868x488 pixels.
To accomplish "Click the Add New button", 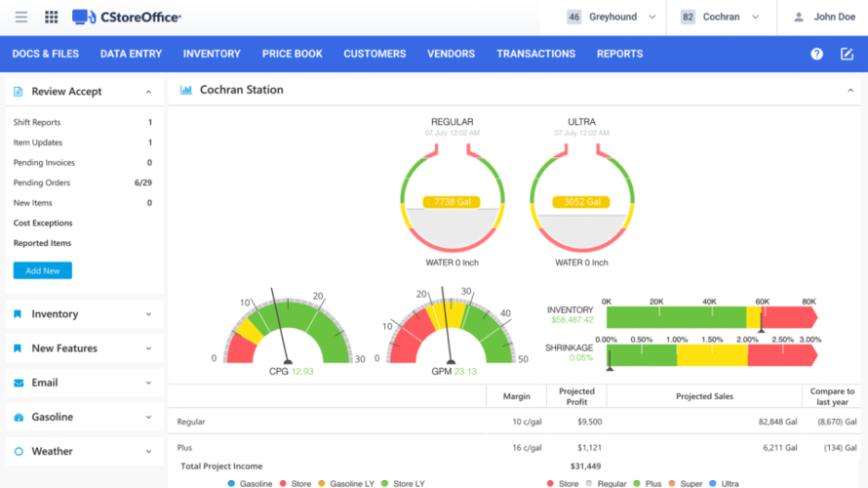I will point(42,270).
